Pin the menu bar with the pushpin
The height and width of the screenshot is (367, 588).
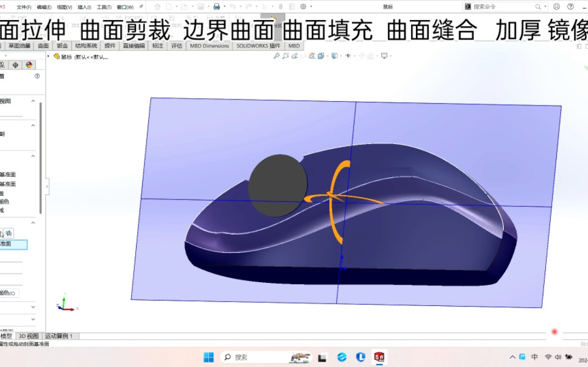[140, 6]
